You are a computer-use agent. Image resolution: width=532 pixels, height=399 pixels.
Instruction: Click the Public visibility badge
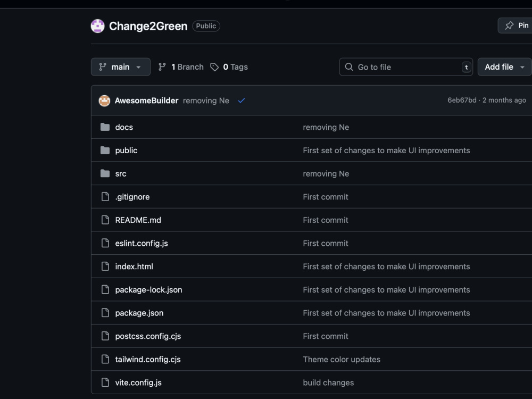point(206,26)
